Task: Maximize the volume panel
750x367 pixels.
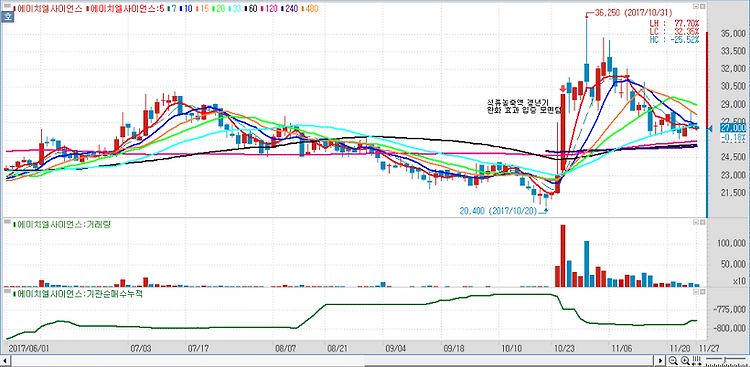Action: click(x=703, y=222)
